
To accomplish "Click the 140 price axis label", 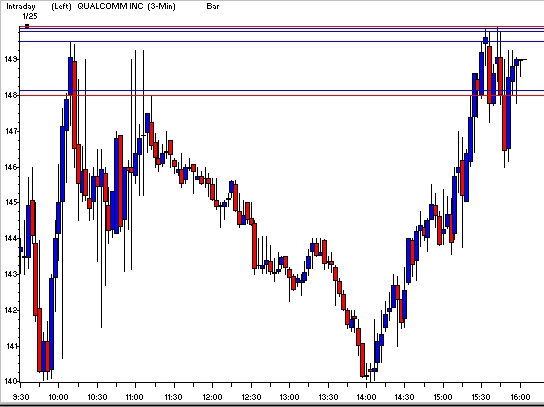I will [x=10, y=381].
